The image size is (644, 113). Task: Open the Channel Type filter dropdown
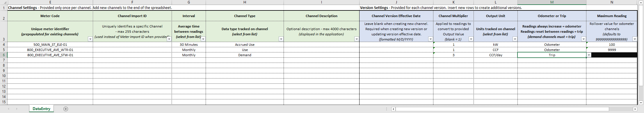(281, 39)
